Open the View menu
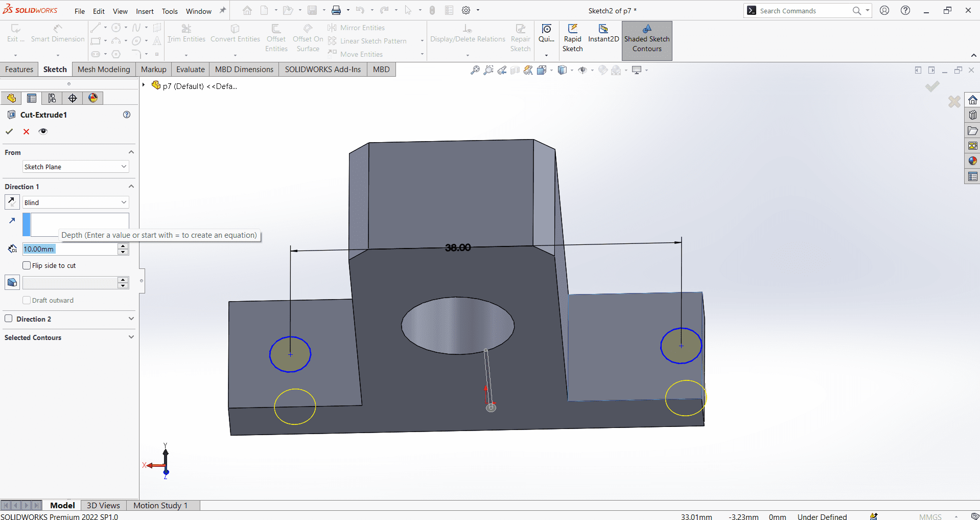This screenshot has width=980, height=520. click(x=120, y=11)
